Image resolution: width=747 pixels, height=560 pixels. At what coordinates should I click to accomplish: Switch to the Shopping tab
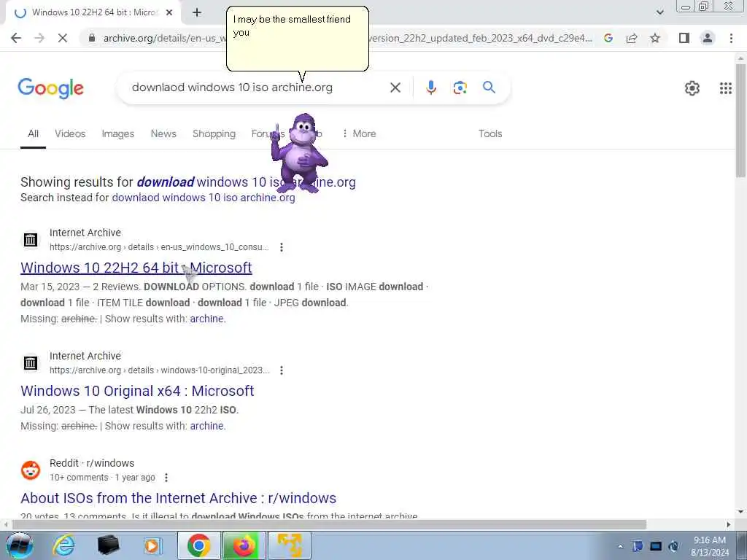click(214, 134)
